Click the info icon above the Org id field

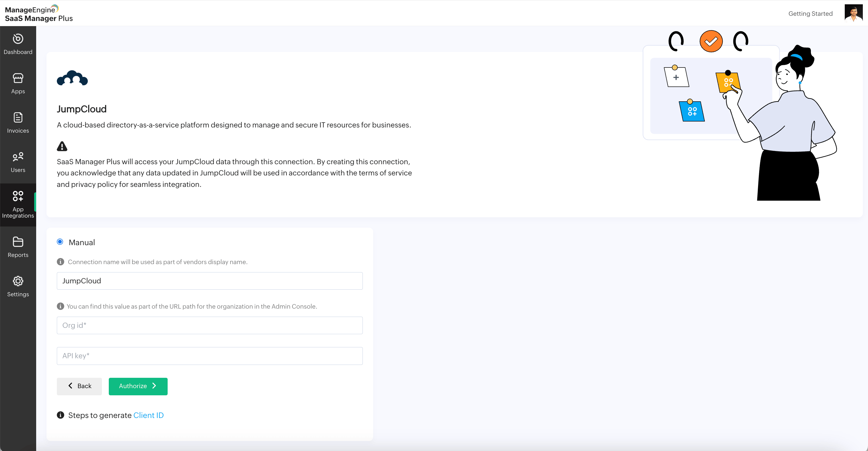click(60, 306)
